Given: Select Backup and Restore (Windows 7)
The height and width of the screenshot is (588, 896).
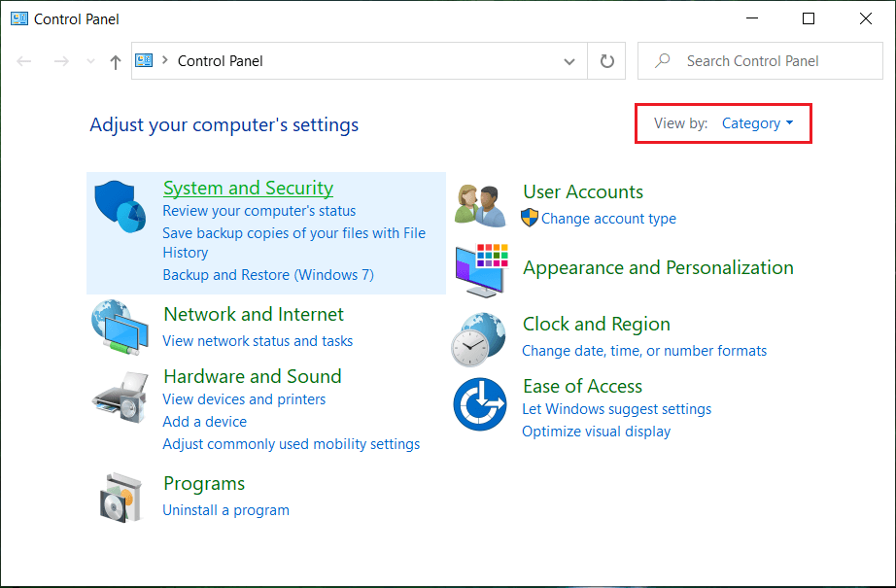Looking at the screenshot, I should [x=268, y=275].
